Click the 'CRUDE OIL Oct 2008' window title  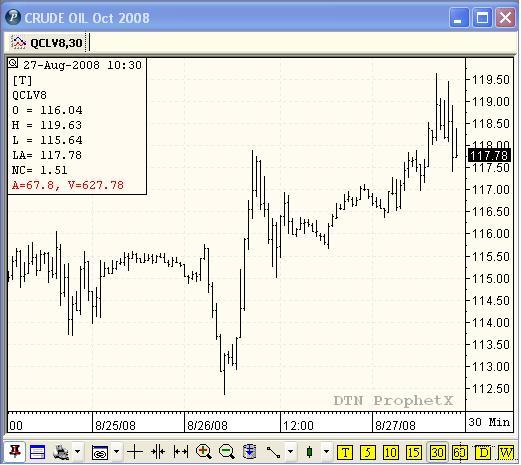pos(87,18)
